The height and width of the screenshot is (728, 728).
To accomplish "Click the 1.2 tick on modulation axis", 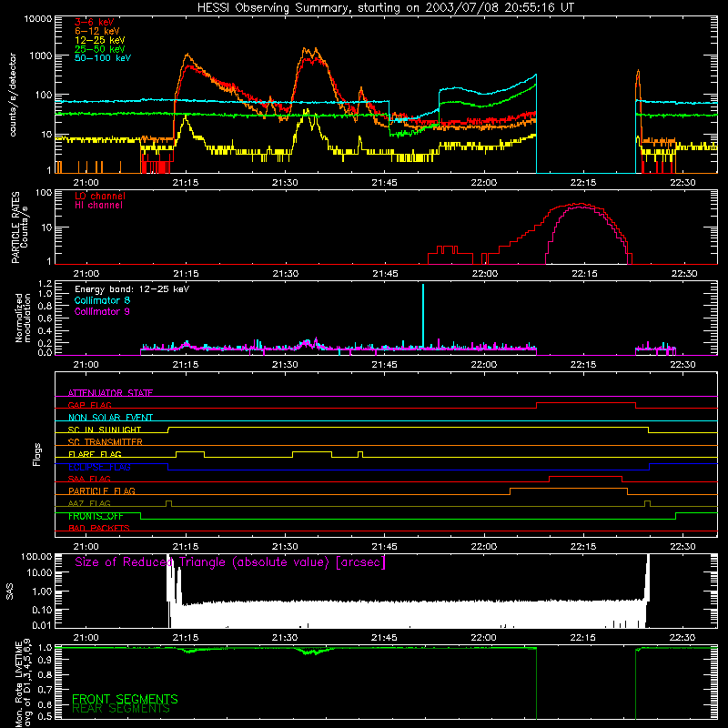I will 45,283.
